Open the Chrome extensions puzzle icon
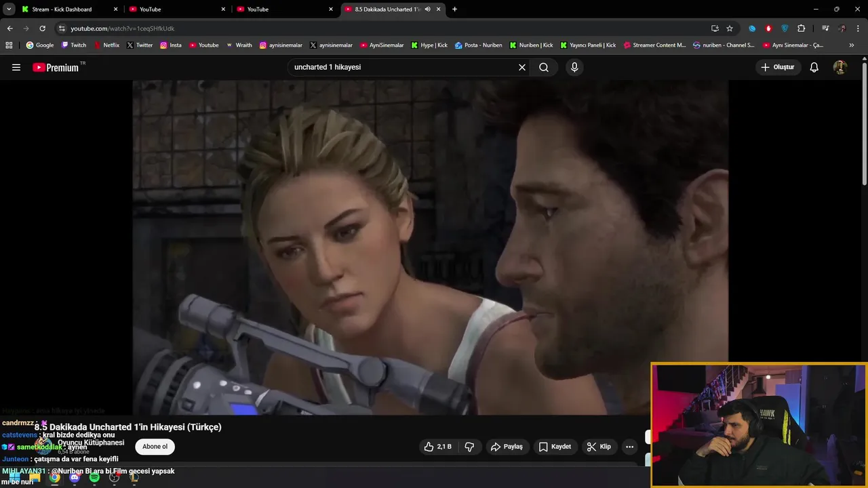 (802, 28)
